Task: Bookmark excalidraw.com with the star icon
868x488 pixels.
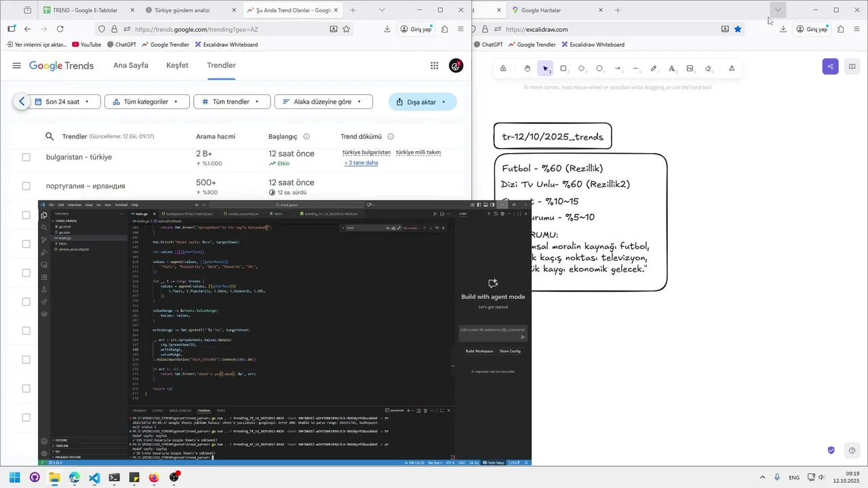Action: pyautogui.click(x=738, y=29)
